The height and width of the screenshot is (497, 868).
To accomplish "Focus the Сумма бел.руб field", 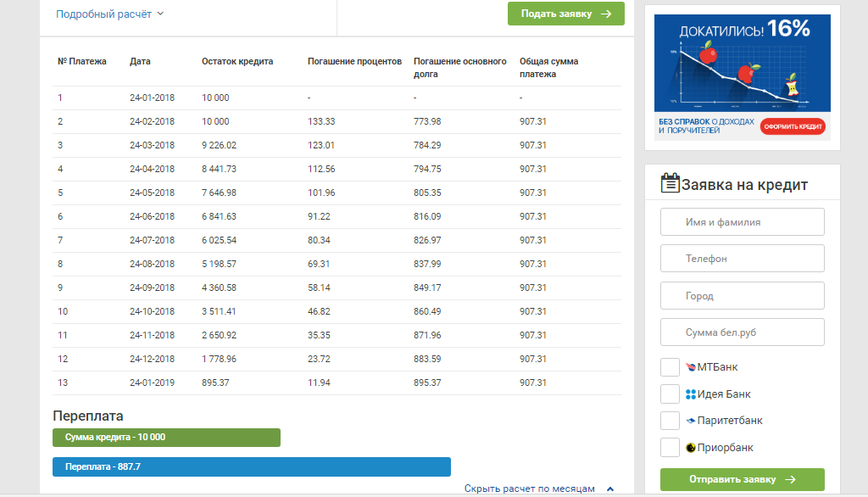I will [743, 332].
